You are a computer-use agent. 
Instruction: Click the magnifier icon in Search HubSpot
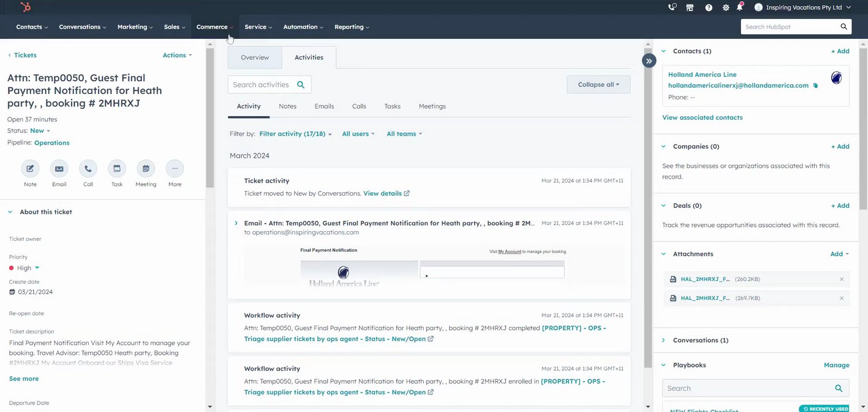click(844, 27)
